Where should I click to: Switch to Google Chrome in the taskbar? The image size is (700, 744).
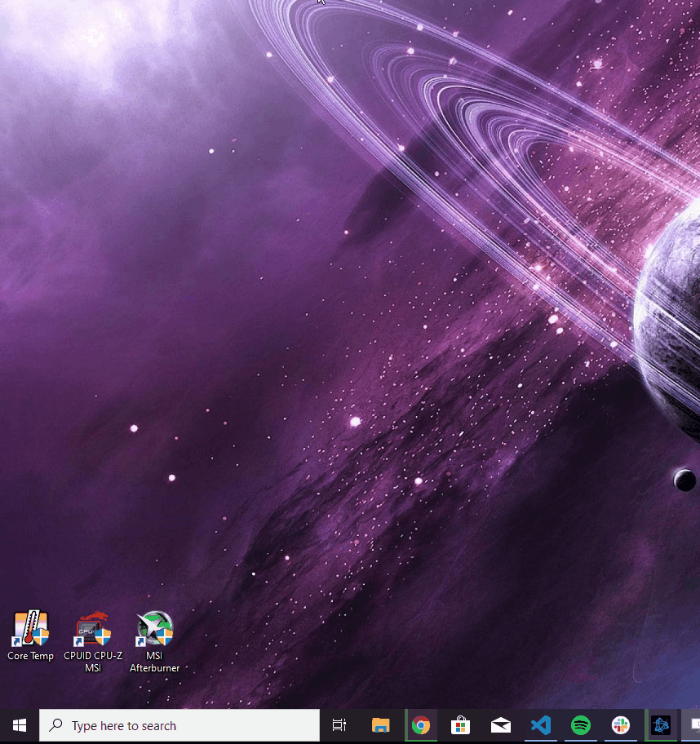click(x=420, y=725)
